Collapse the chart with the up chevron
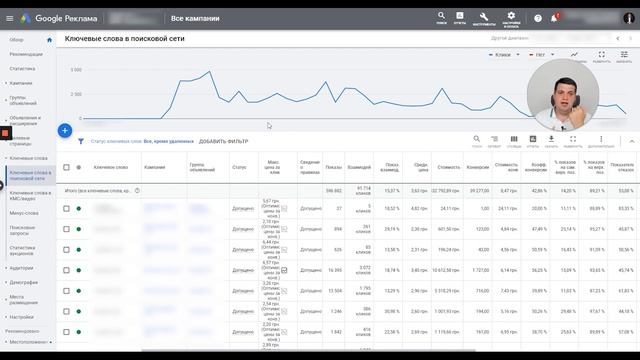The height and width of the screenshot is (360, 640). [x=632, y=141]
